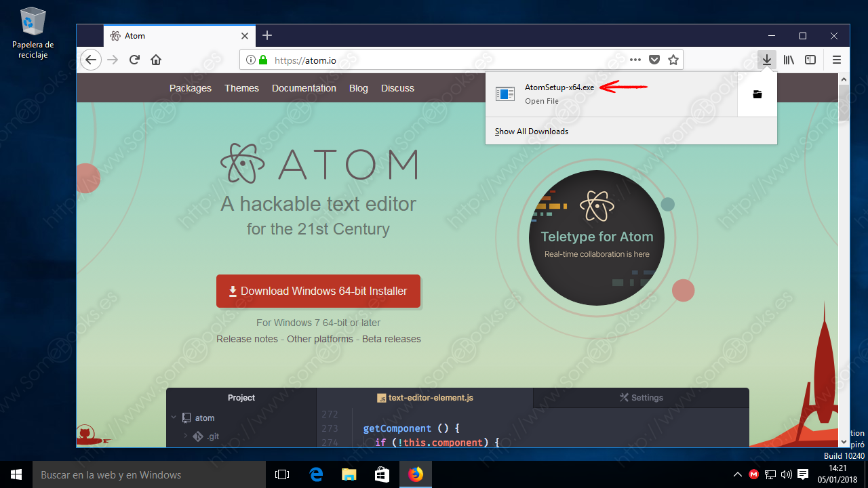Follow the Other platforms link
Screen dimensions: 868x488
pyautogui.click(x=320, y=339)
